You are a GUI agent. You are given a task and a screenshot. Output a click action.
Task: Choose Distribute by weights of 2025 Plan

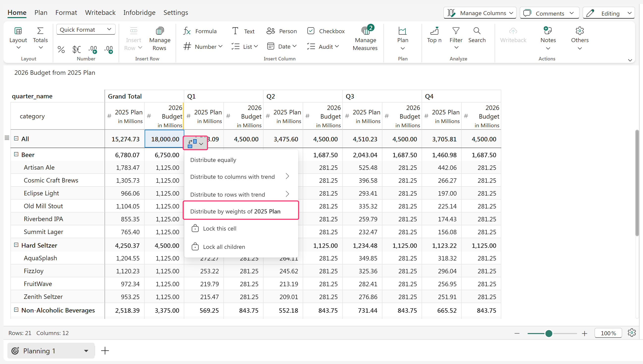235,211
